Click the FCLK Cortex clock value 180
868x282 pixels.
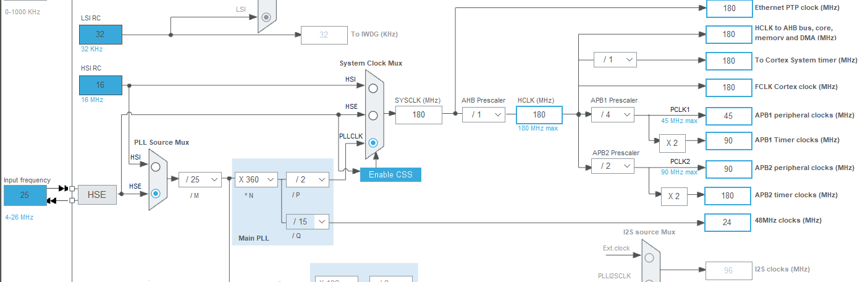click(729, 87)
